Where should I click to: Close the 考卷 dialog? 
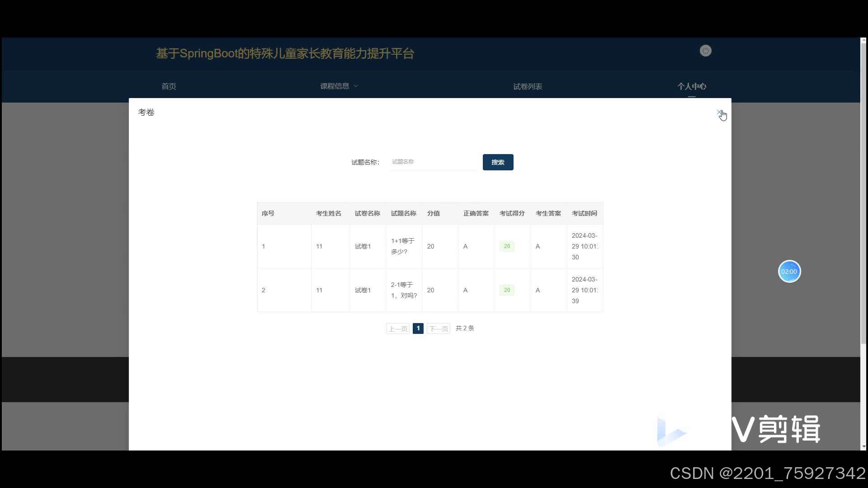click(x=719, y=112)
